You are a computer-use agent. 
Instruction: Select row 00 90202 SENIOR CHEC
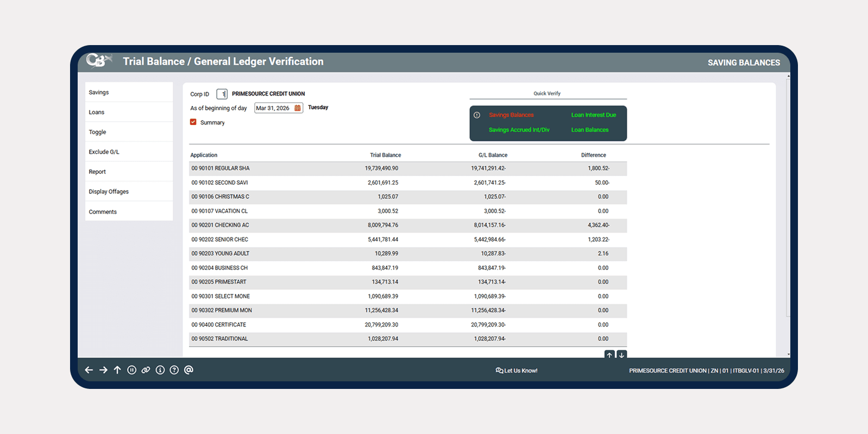(x=408, y=240)
